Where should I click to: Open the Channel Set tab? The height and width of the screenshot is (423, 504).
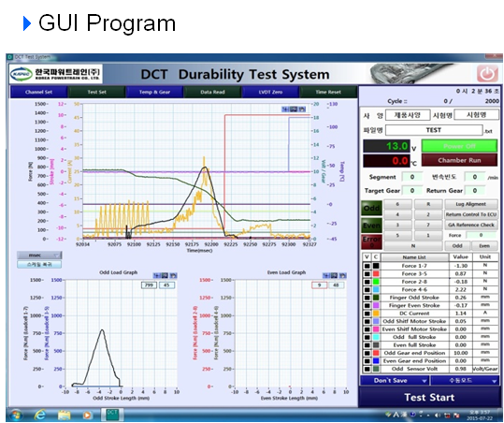(38, 92)
